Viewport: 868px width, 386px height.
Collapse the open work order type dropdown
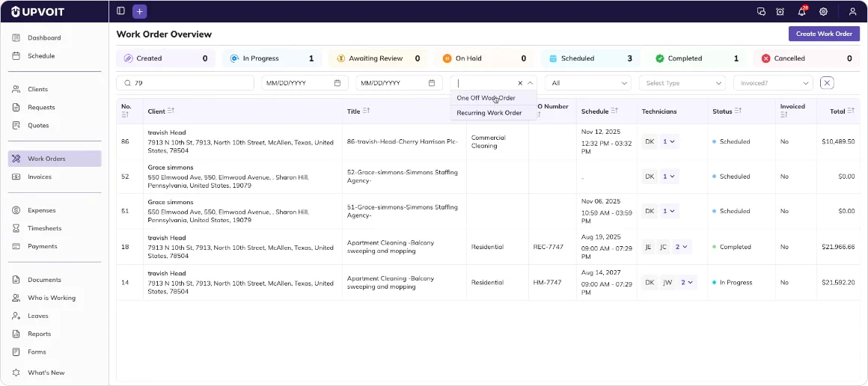(x=530, y=83)
